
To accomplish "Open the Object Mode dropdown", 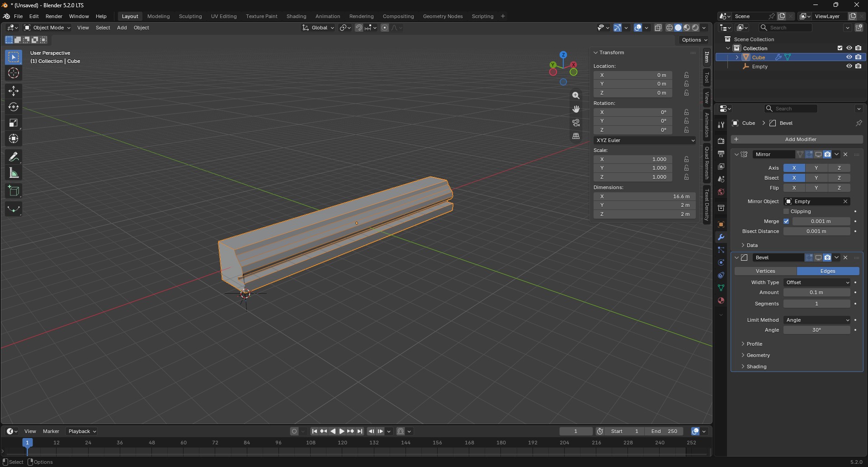I will click(x=47, y=28).
